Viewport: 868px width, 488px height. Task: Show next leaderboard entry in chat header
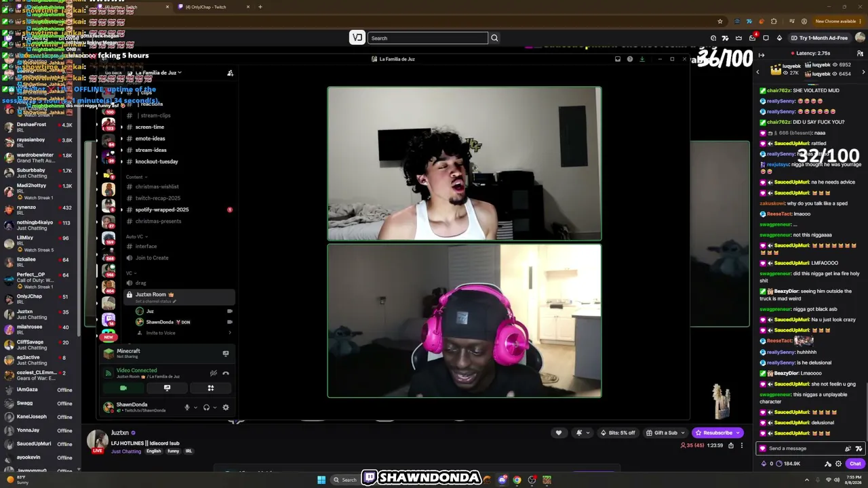pos(863,71)
